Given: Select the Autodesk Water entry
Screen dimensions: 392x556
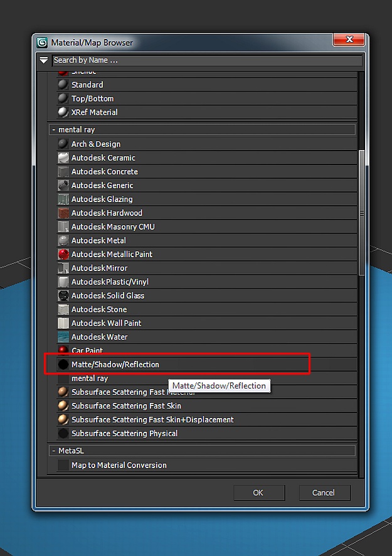Looking at the screenshot, I should [x=207, y=337].
